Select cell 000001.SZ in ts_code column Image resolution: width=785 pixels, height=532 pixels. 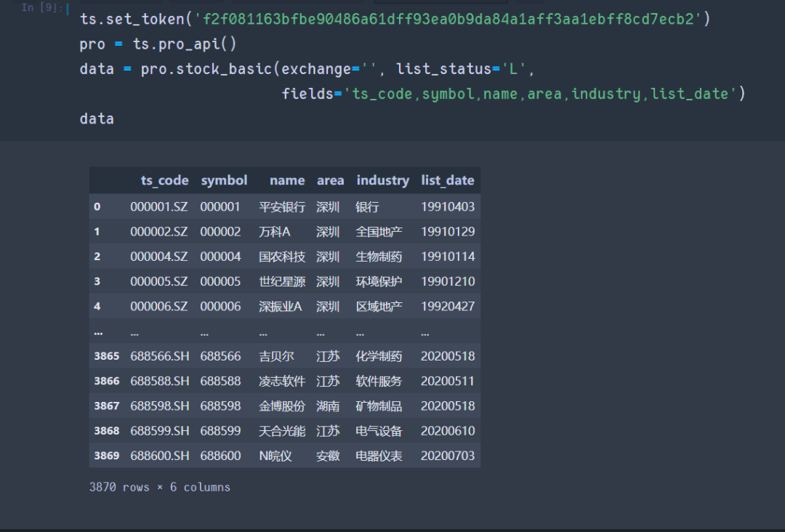coord(158,206)
